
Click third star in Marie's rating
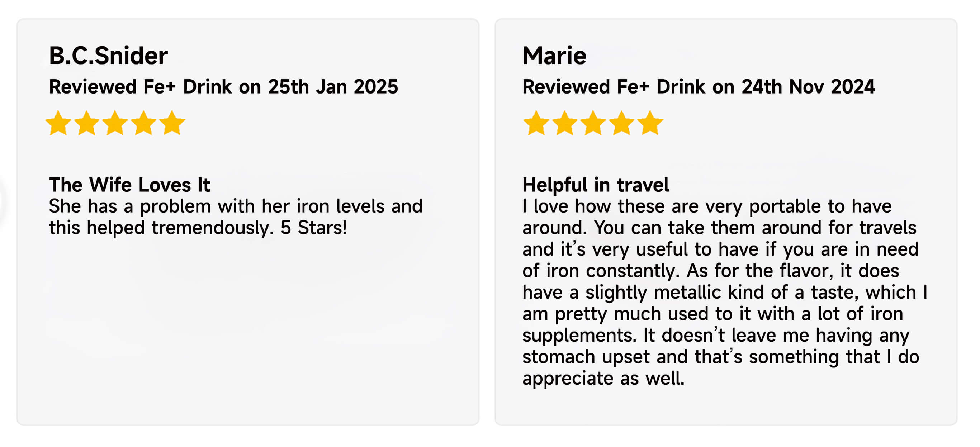tap(593, 123)
